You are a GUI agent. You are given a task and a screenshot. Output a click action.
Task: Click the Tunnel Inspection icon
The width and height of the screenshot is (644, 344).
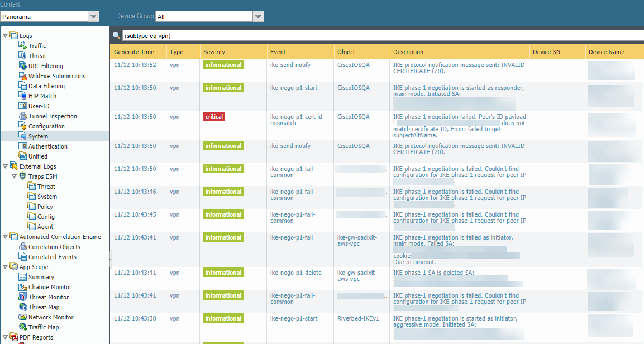[x=23, y=116]
